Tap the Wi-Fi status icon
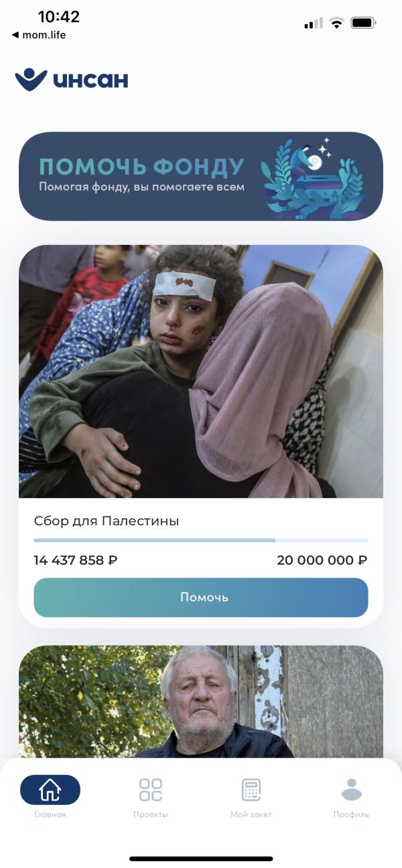 pyautogui.click(x=336, y=23)
